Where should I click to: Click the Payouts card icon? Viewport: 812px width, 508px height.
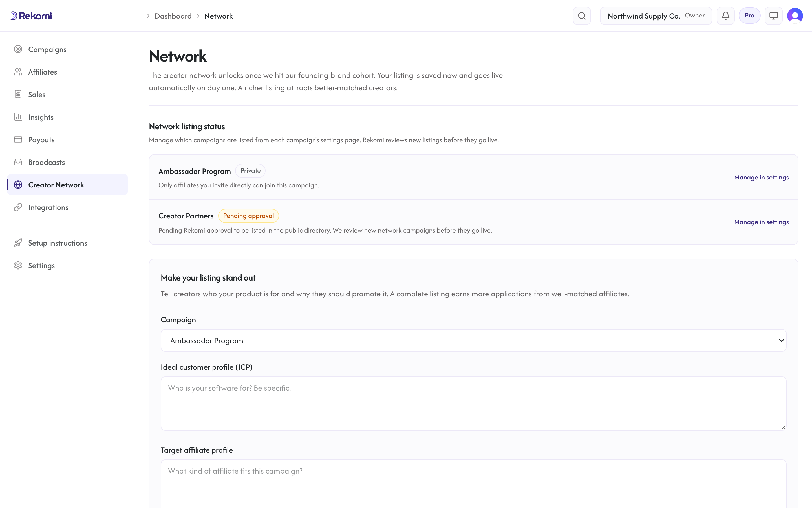click(x=18, y=139)
